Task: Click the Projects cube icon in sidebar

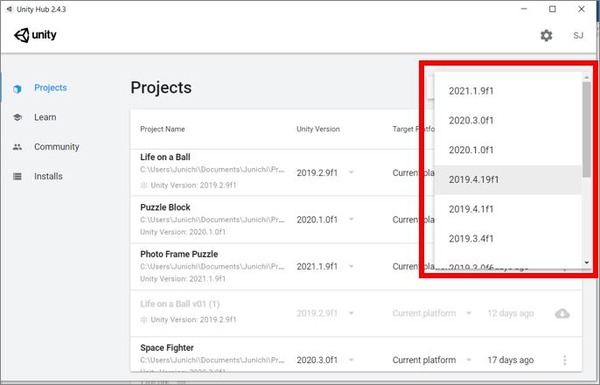Action: pyautogui.click(x=17, y=89)
